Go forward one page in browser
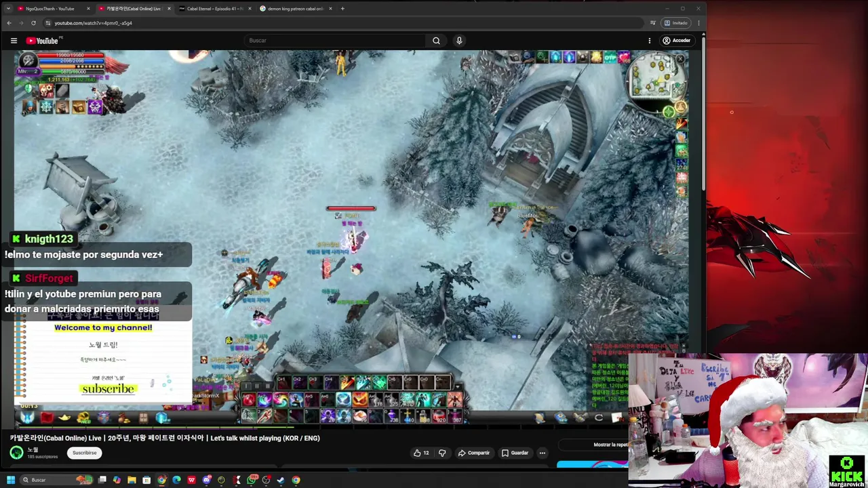Screen dimensions: 868x488 click(21, 23)
